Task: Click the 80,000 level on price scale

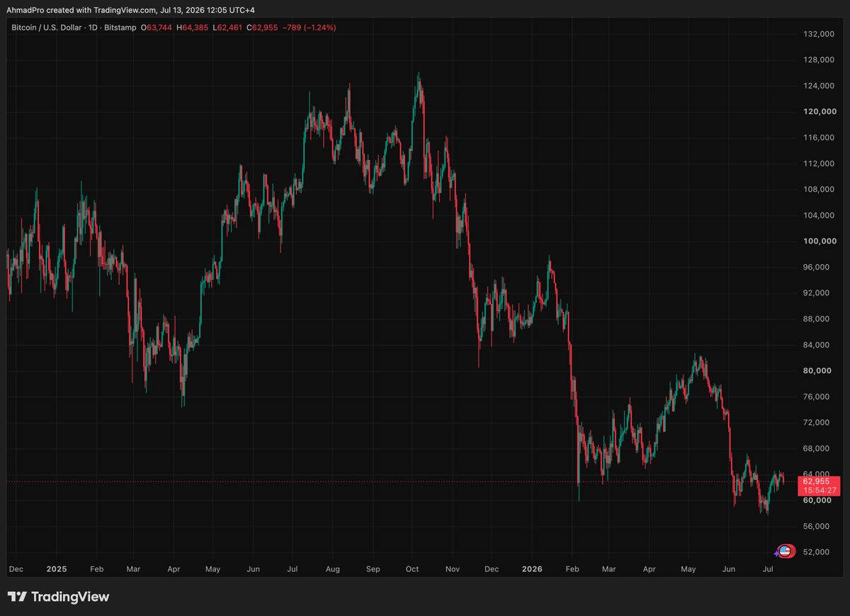Action: (822, 370)
